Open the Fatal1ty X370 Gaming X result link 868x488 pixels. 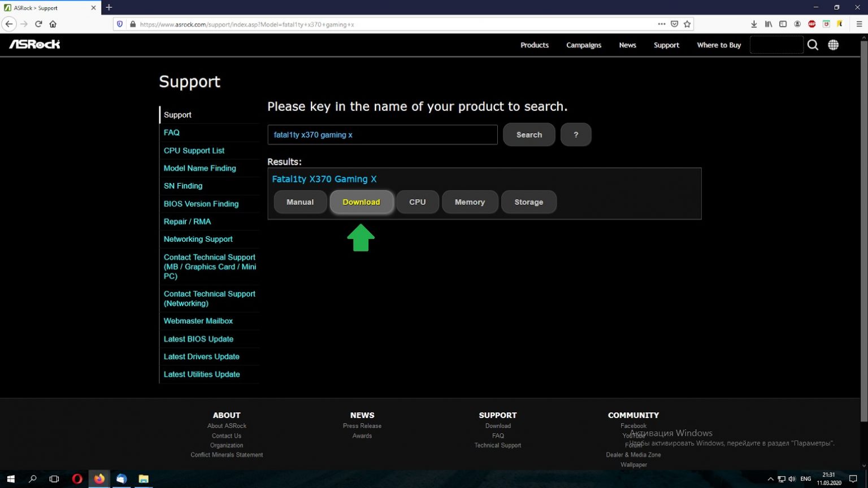tap(324, 179)
